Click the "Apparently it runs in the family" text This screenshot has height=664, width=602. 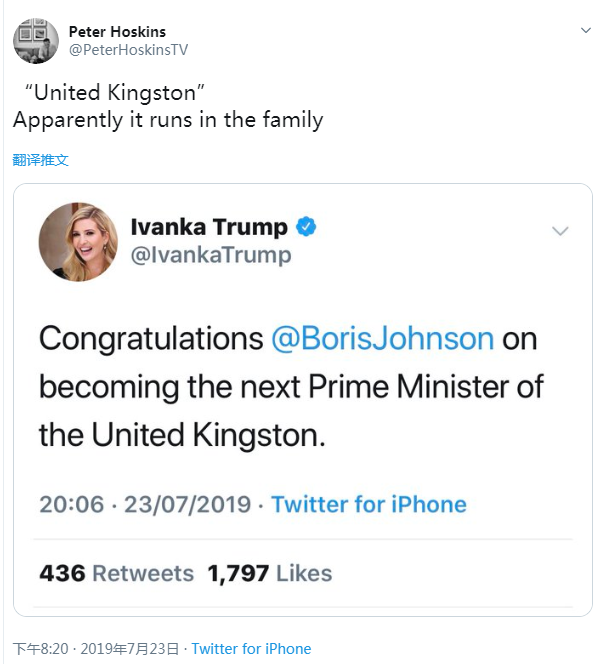[168, 120]
